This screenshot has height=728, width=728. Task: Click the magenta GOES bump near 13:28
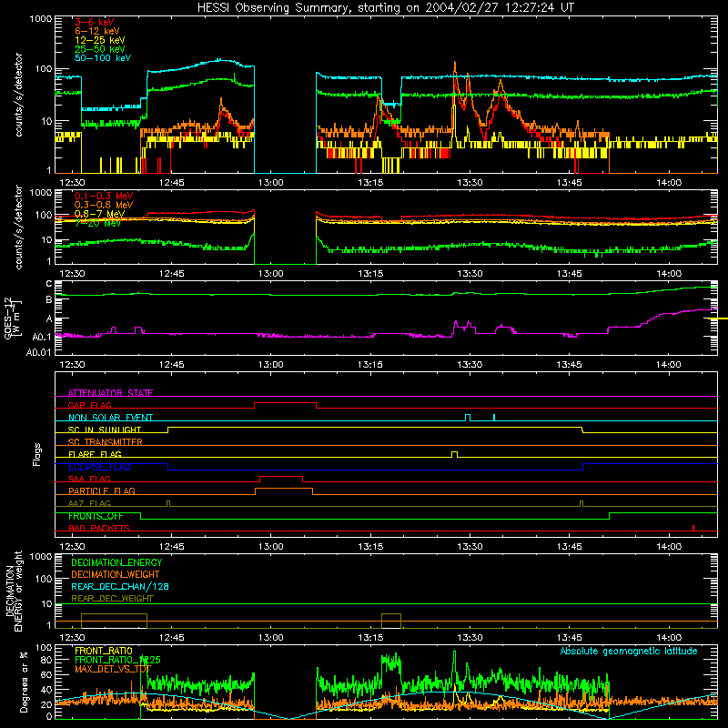pyautogui.click(x=456, y=324)
